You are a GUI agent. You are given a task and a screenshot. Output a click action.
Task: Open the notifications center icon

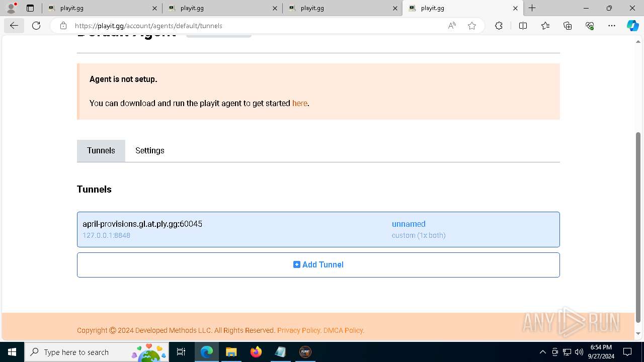pyautogui.click(x=627, y=352)
